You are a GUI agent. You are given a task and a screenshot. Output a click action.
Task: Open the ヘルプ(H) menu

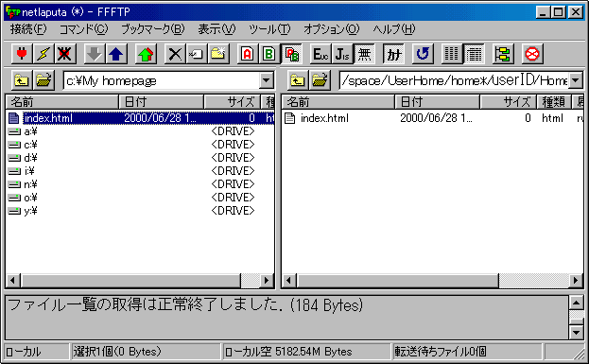(394, 29)
